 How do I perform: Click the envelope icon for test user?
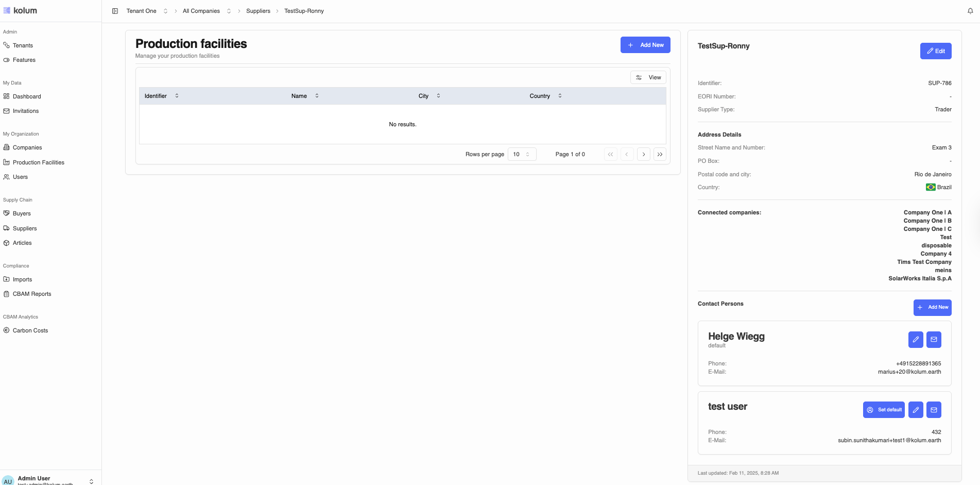934,410
